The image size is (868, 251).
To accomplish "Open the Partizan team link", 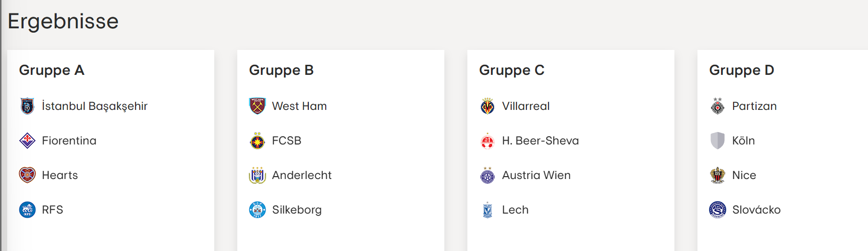I will (754, 106).
